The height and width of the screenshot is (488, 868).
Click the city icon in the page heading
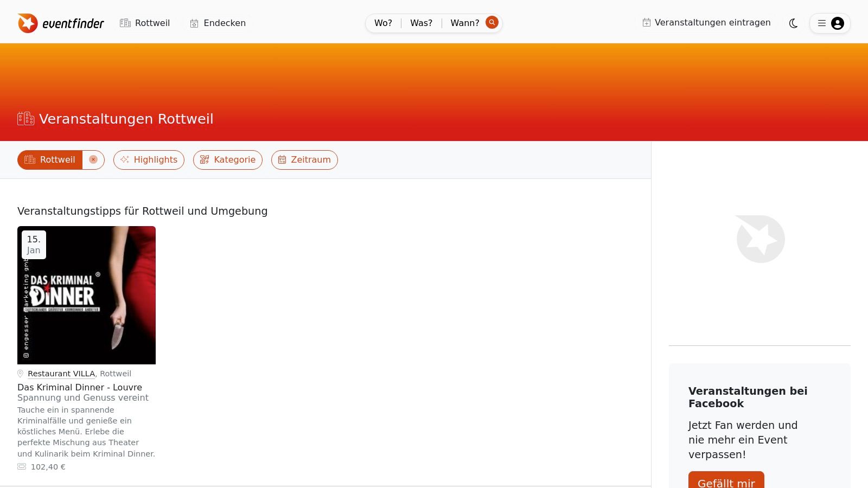click(25, 119)
